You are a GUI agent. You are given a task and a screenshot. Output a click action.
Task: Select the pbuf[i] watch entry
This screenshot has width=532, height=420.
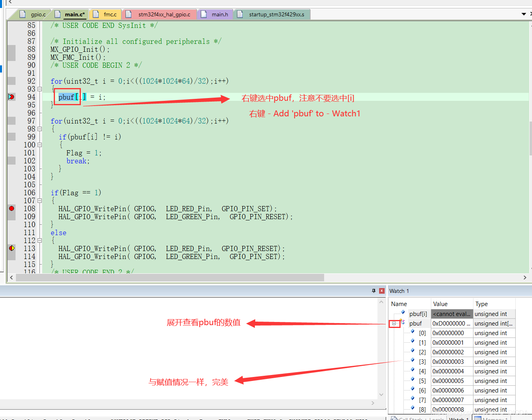coord(418,314)
